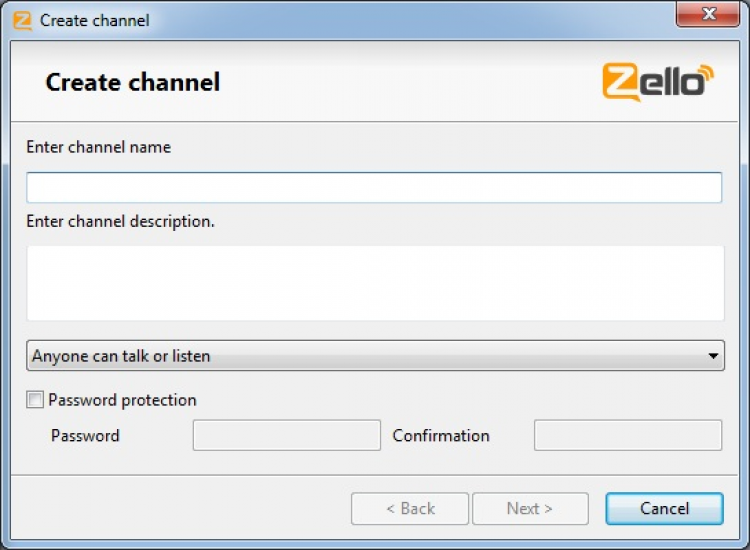Click the orange Zello logo in header
The width and height of the screenshot is (750, 550).
658,82
